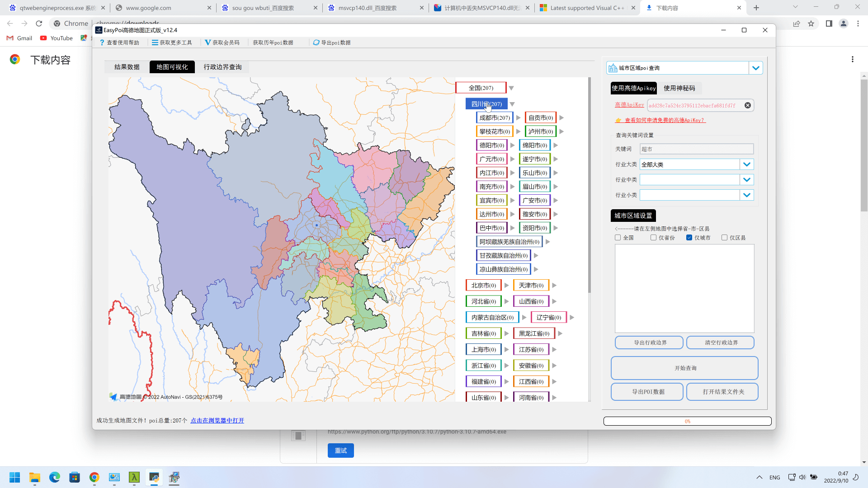Click Chrome bookmark star icon
Screen dimensions: 868x488
click(811, 23)
